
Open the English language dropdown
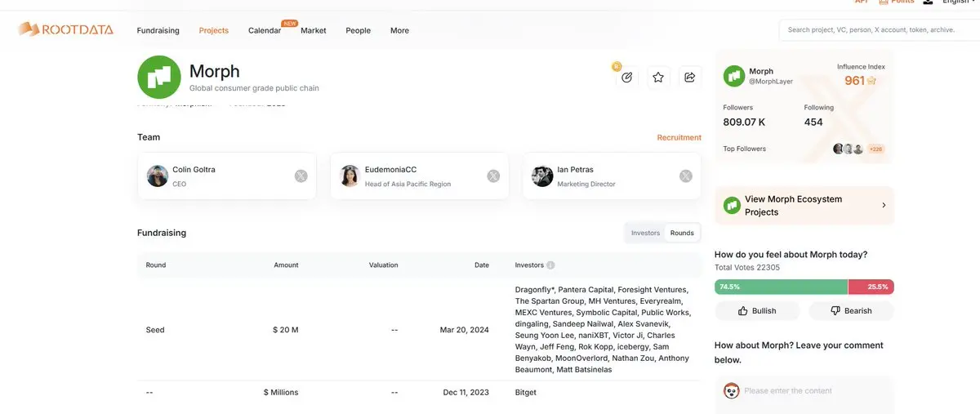960,2
